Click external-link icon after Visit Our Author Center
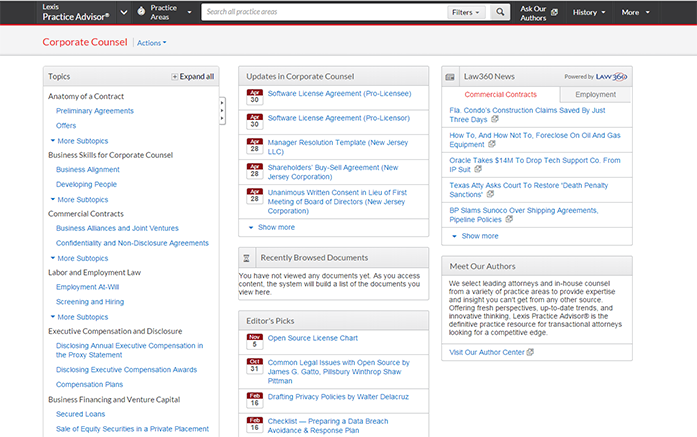Screen dimensions: 697x437 click(530, 352)
